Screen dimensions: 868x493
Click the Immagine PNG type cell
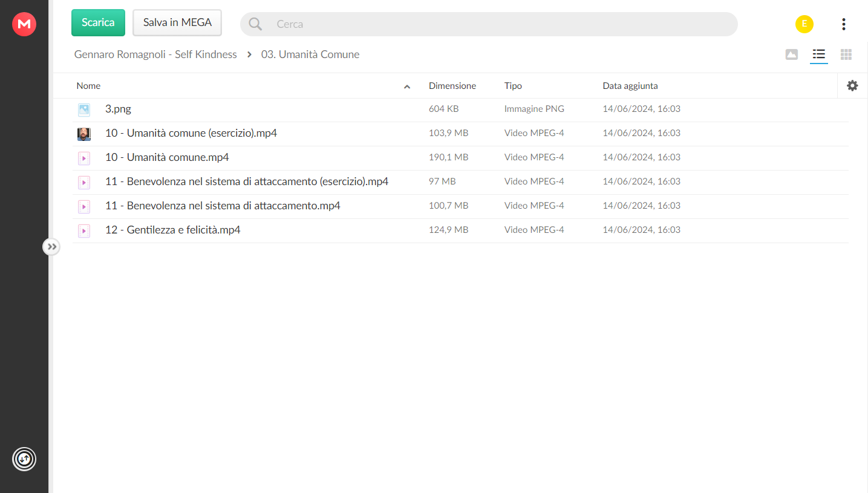(534, 109)
